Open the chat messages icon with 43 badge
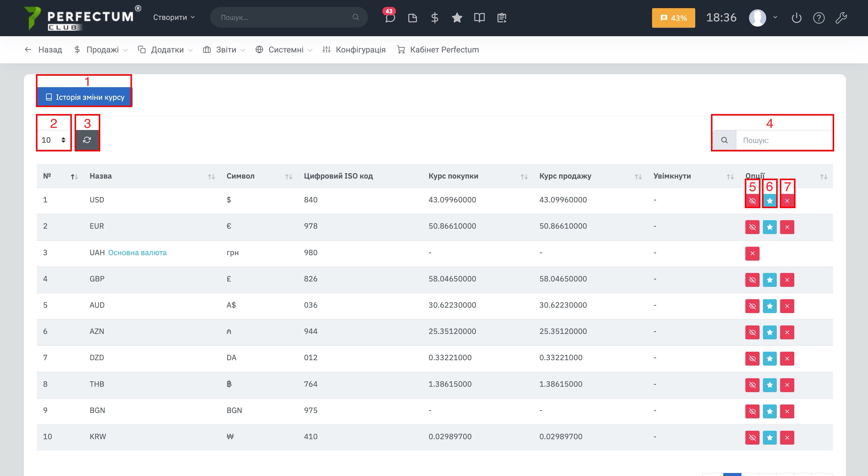 point(390,17)
